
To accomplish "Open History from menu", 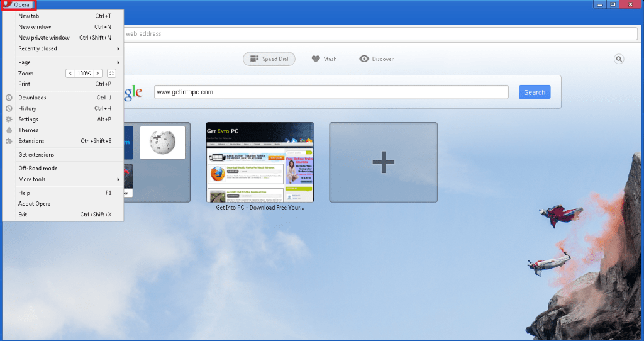I will 64,108.
